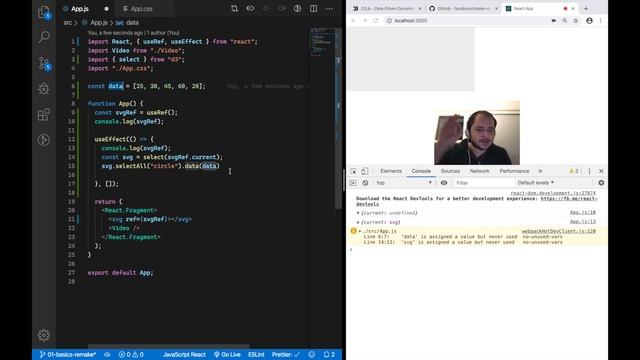Screen dimensions: 640x360
Task: Split the editor to the right
Action: (313, 9)
